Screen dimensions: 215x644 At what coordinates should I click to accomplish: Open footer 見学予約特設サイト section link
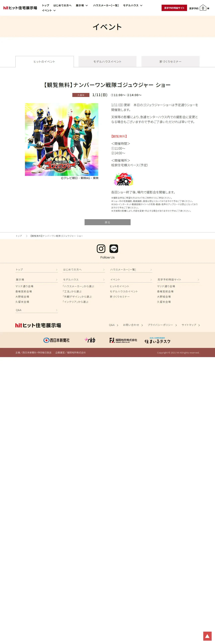[178, 280]
